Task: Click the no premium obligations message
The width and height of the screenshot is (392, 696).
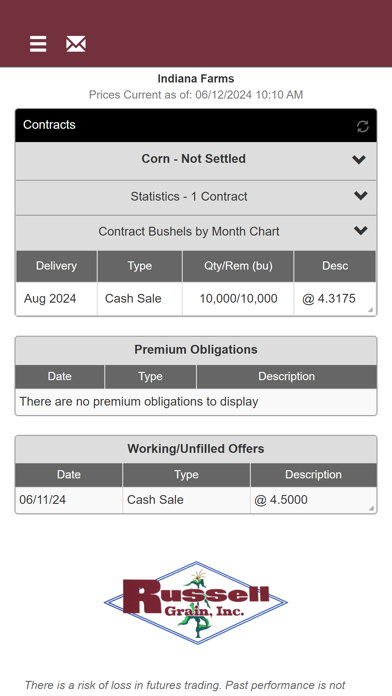Action: (x=139, y=402)
